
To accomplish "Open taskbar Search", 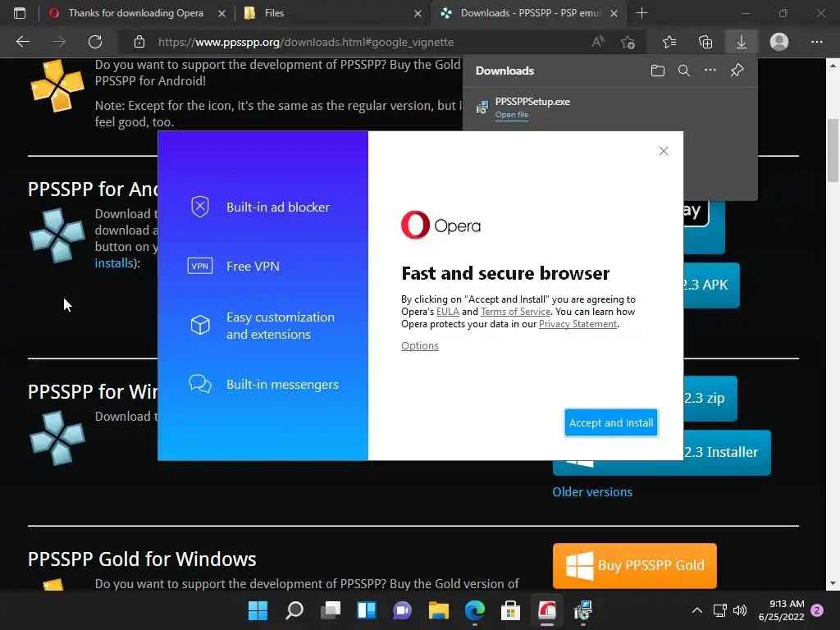I will coord(294,610).
